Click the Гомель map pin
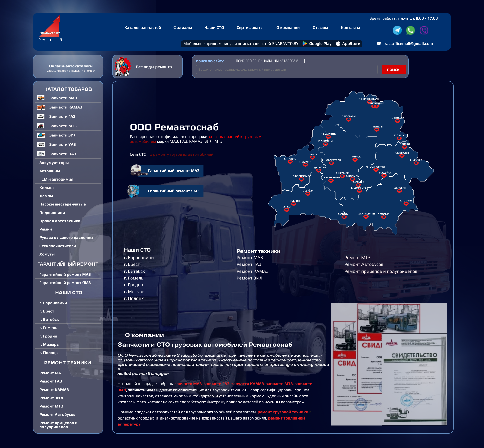Image resolution: width=484 pixels, height=448 pixels. 406,204
